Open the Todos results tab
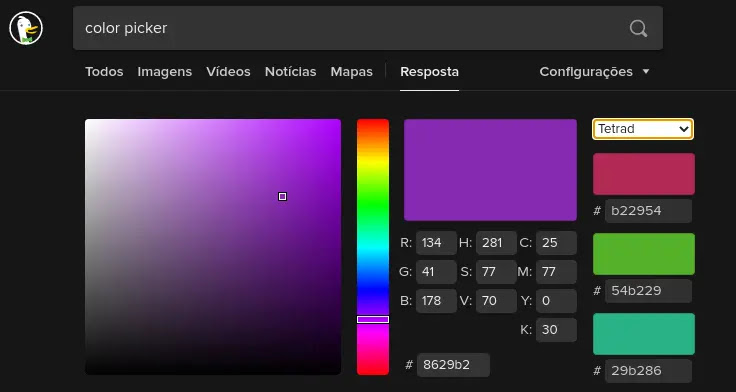Screen dimensions: 736x392 [x=104, y=72]
